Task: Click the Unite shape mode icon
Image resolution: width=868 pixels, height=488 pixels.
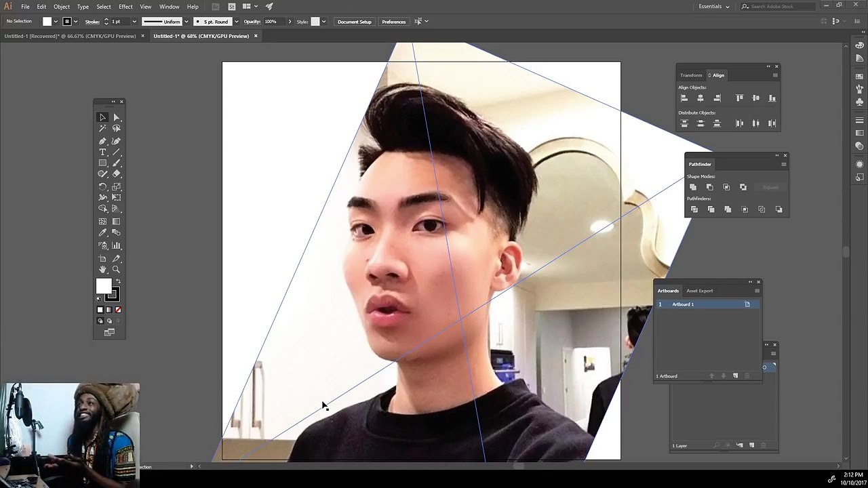Action: 692,187
